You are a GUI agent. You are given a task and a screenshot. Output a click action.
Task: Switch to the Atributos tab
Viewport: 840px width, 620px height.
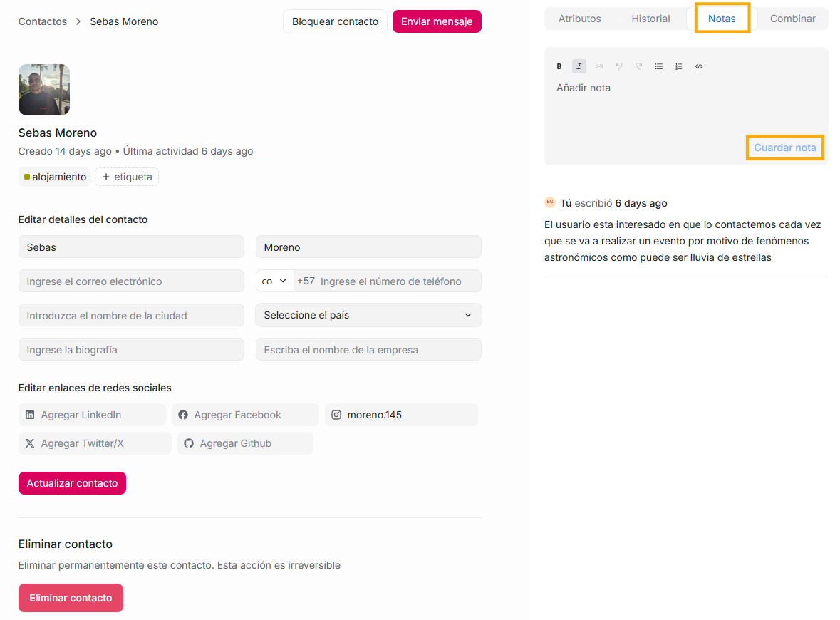[x=579, y=19]
